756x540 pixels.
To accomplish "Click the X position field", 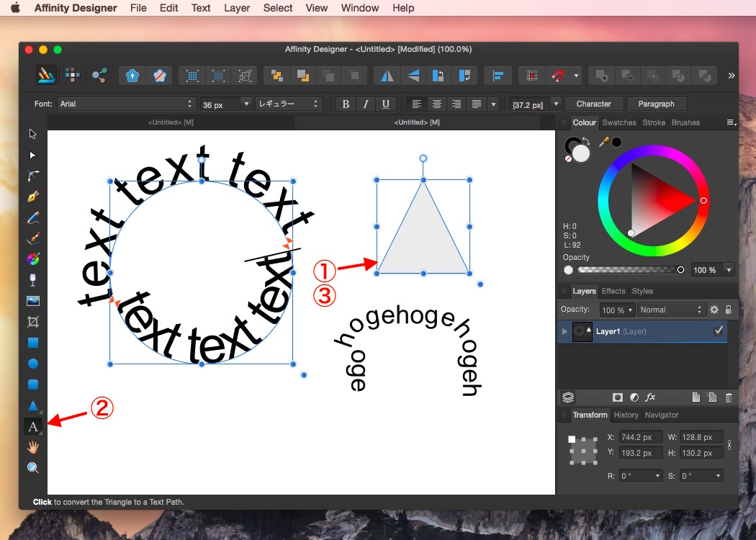I will 640,437.
